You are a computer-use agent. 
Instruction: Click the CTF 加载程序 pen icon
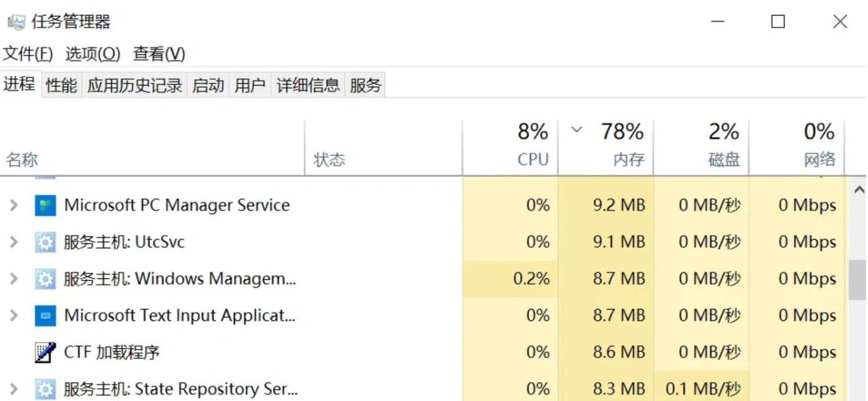click(x=45, y=353)
